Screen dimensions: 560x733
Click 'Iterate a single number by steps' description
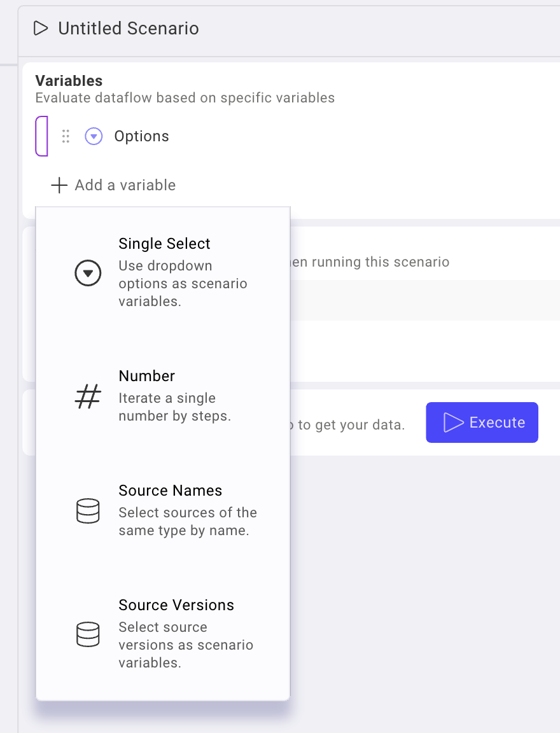175,407
